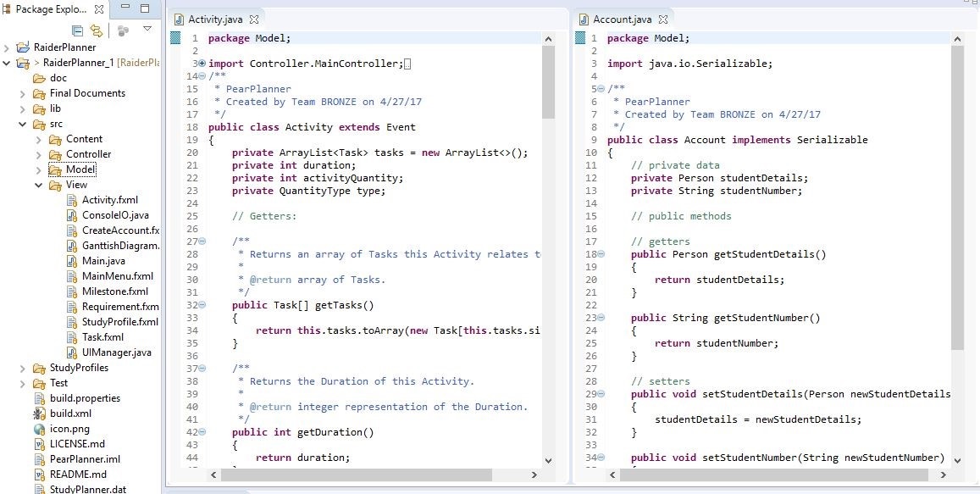The image size is (980, 494).
Task: Expand the StudyProfiles folder
Action: tap(23, 368)
